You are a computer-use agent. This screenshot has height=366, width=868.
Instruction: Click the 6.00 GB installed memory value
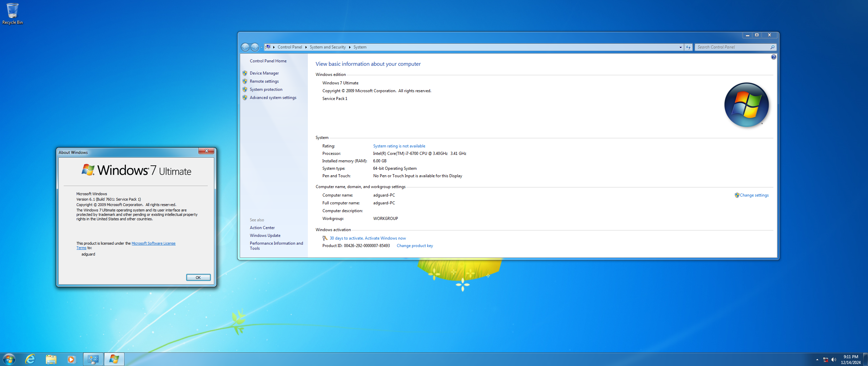(x=379, y=161)
